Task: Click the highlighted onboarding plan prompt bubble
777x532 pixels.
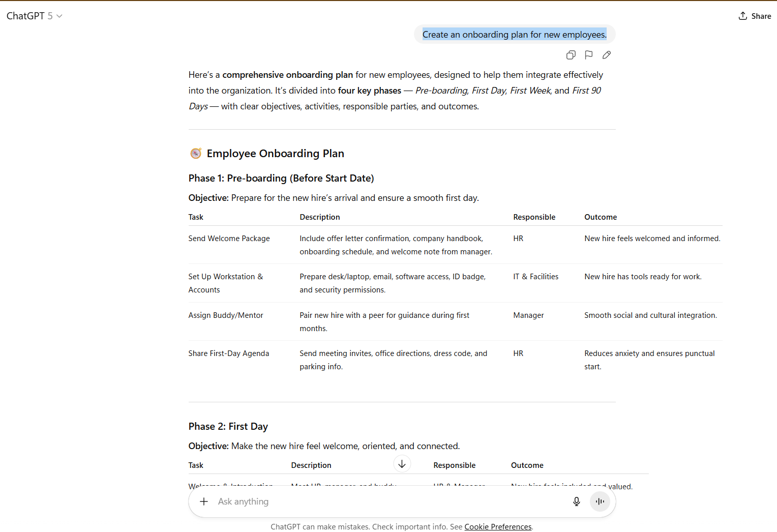Action: point(514,35)
